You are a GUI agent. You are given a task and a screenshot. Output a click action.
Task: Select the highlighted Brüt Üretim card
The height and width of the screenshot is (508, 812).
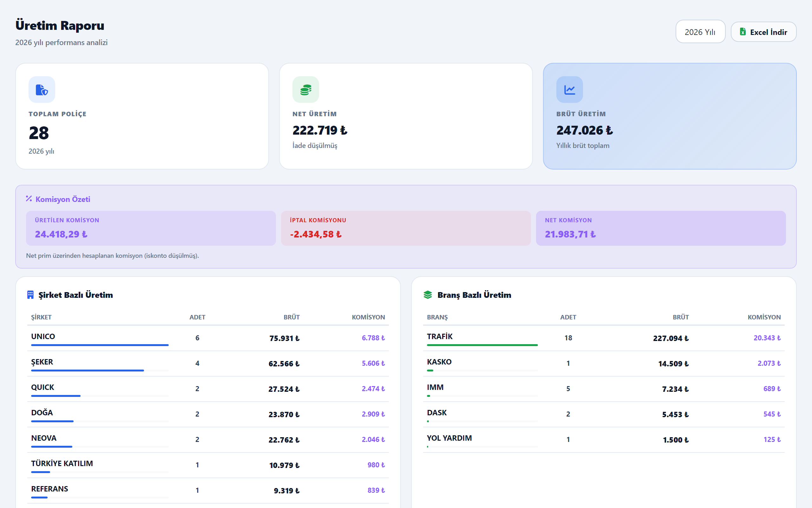(x=670, y=116)
